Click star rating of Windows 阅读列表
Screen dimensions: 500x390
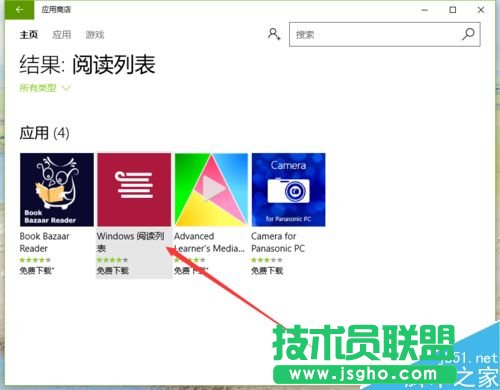click(x=112, y=260)
